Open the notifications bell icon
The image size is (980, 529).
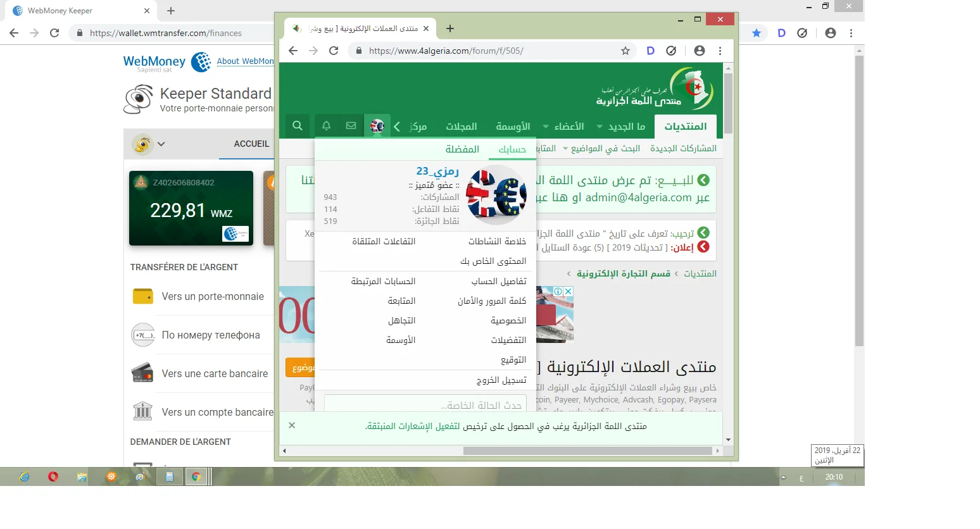click(327, 126)
